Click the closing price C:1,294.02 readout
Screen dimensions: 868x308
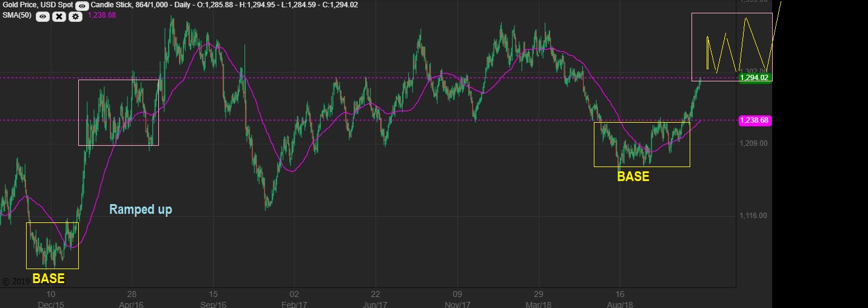point(337,5)
